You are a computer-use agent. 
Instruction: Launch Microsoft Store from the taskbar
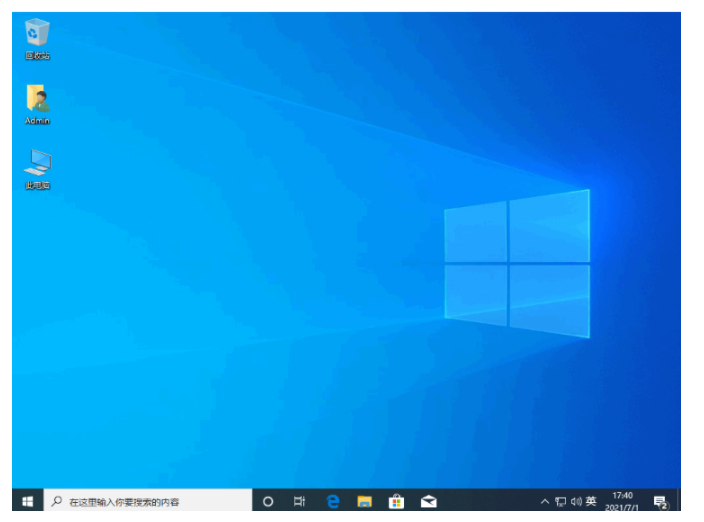pos(396,501)
